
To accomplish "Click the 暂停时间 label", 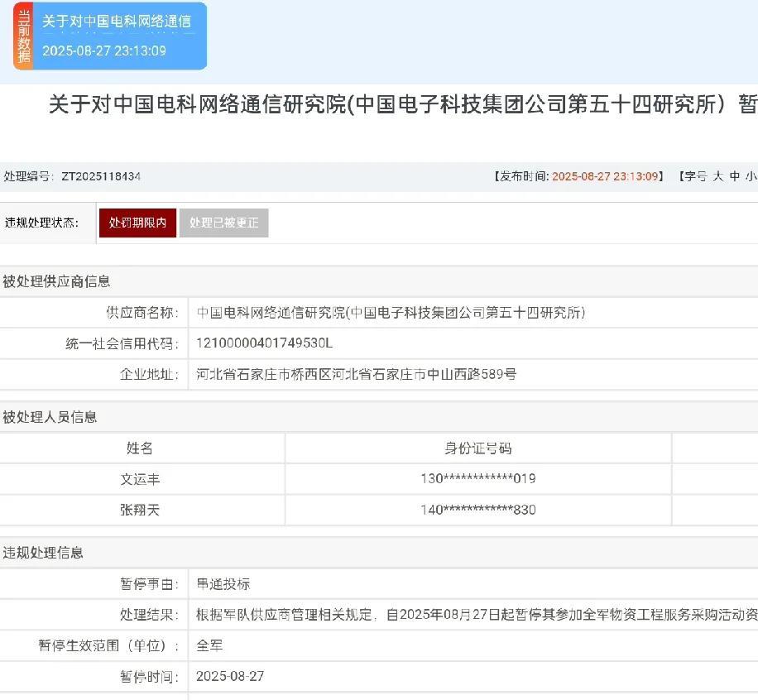I will (x=150, y=677).
